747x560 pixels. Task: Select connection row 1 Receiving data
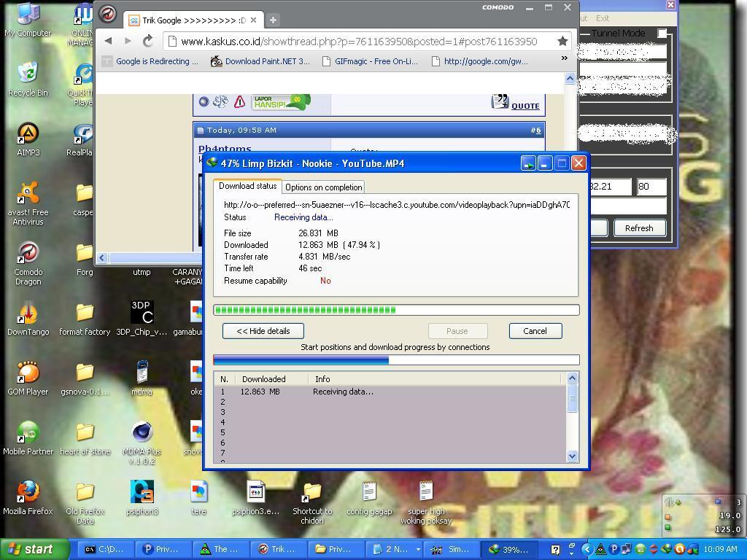tap(391, 392)
